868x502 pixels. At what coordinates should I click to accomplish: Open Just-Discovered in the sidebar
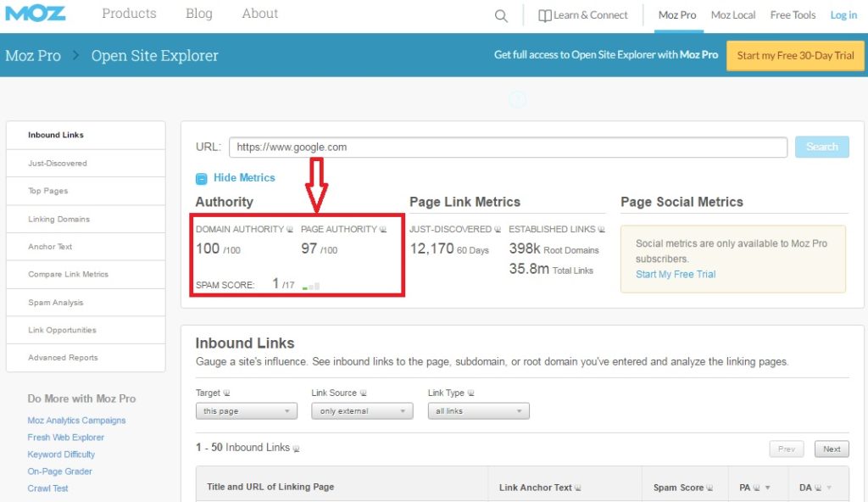86,164
